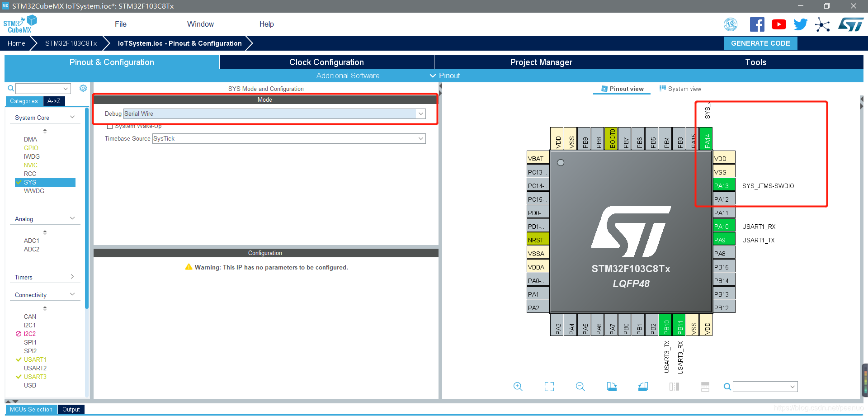Viewport: 868px width, 416px height.
Task: Click pin PB11 on the chip
Action: (679, 325)
